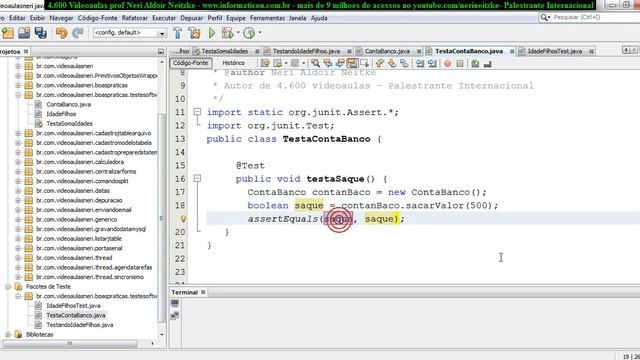Click the Undo arrow icon
Image resolution: width=640 pixels, height=360 pixels.
61,33
